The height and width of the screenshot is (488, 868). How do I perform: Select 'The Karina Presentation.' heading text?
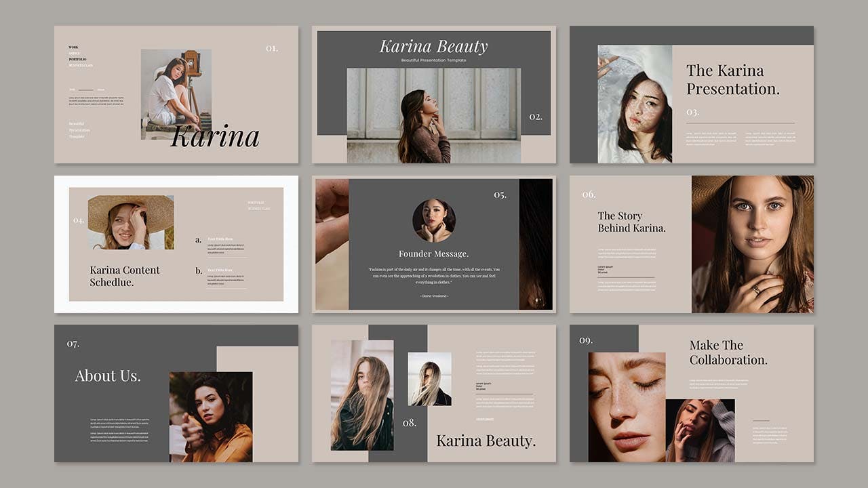tap(733, 79)
